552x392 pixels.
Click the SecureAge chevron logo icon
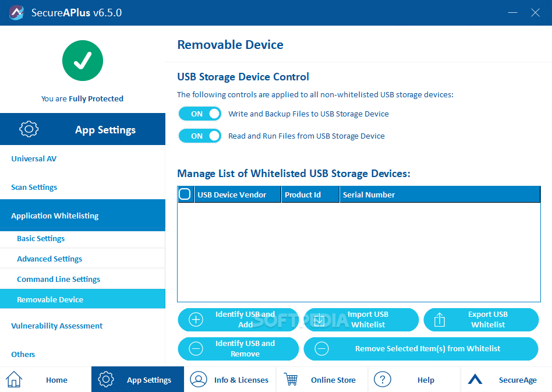pyautogui.click(x=475, y=379)
